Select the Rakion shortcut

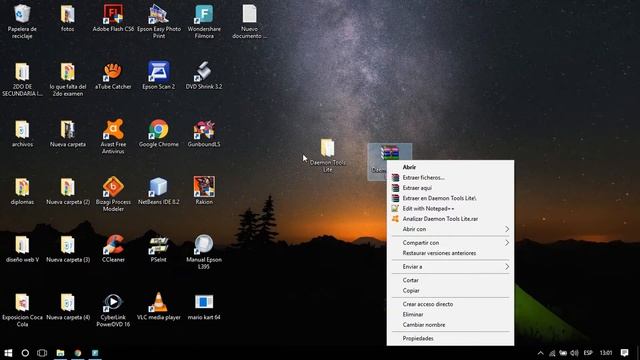(204, 191)
